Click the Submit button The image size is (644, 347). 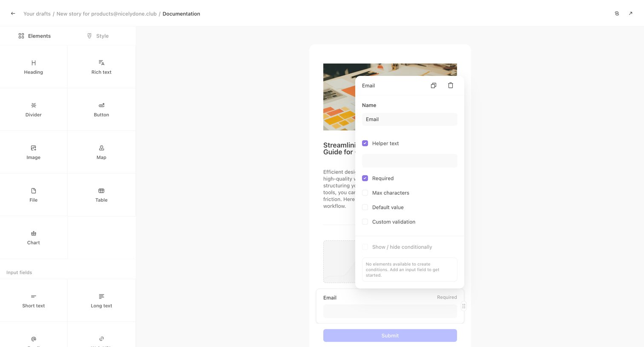390,335
